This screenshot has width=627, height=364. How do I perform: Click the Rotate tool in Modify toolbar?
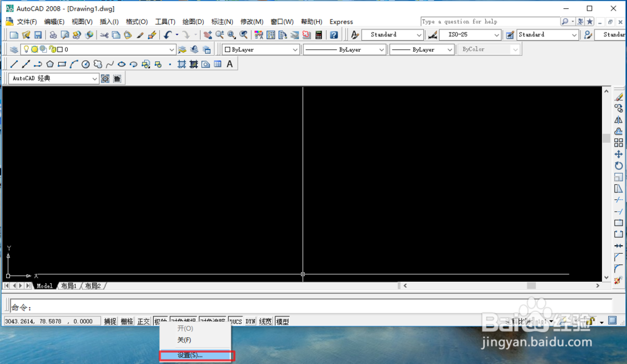[x=619, y=166]
